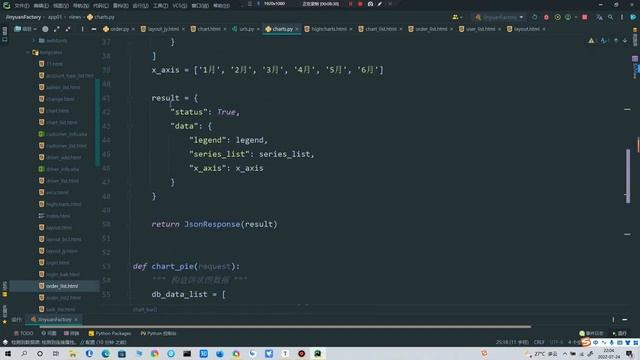Viewport: 640px width, 360px height.
Task: Click the PyCharm application icon in the title bar
Action: point(6,5)
